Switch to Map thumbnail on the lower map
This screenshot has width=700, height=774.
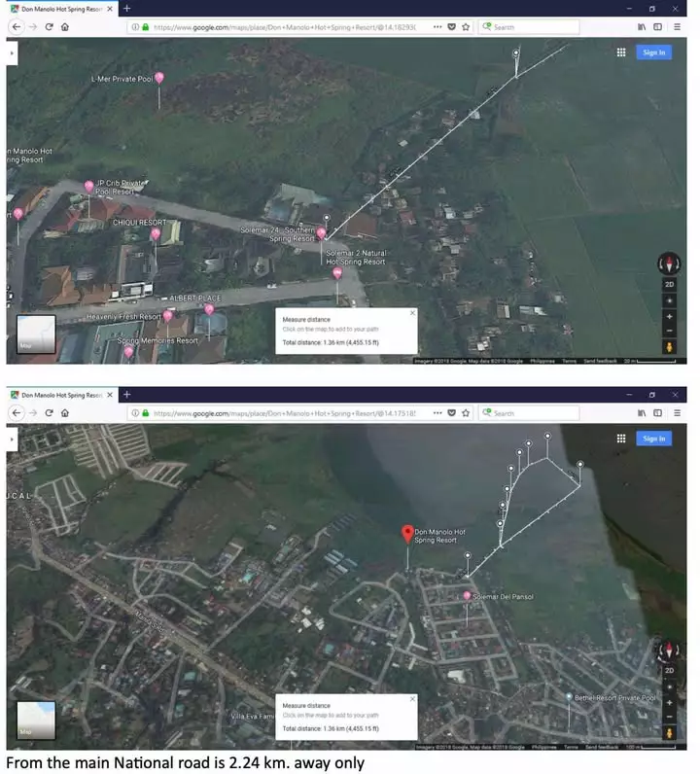click(36, 721)
